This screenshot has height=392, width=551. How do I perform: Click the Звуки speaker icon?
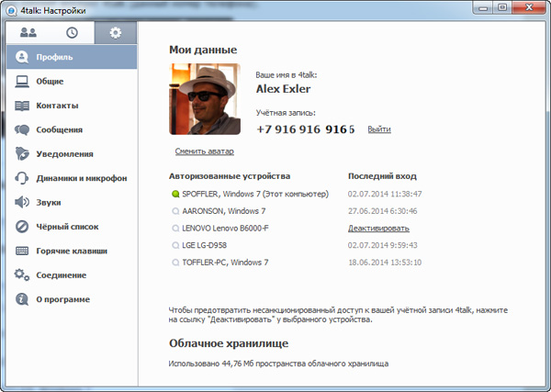click(22, 202)
